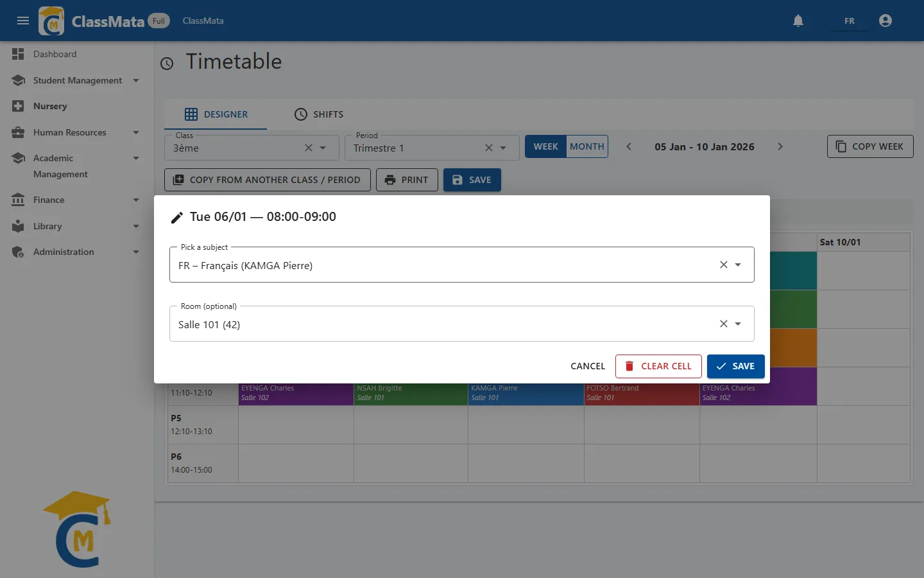Expand Academic Management menu
The image size is (924, 578).
pyautogui.click(x=77, y=166)
